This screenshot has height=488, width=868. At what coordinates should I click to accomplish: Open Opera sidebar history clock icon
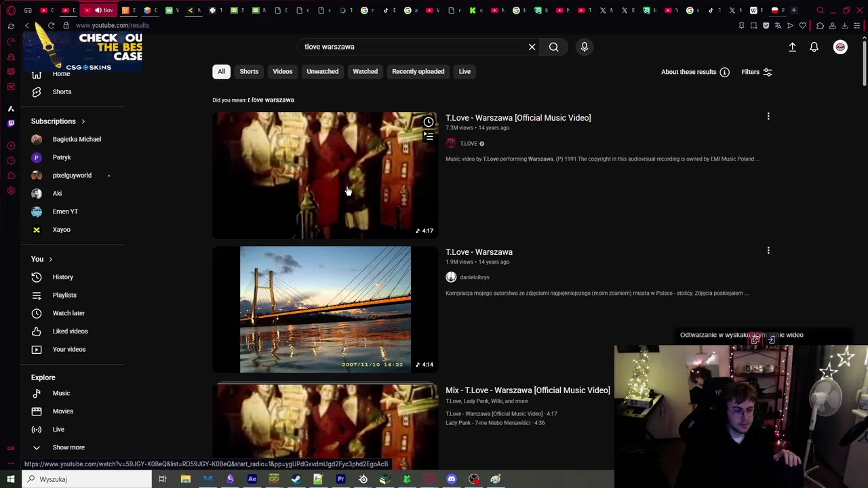click(x=11, y=161)
